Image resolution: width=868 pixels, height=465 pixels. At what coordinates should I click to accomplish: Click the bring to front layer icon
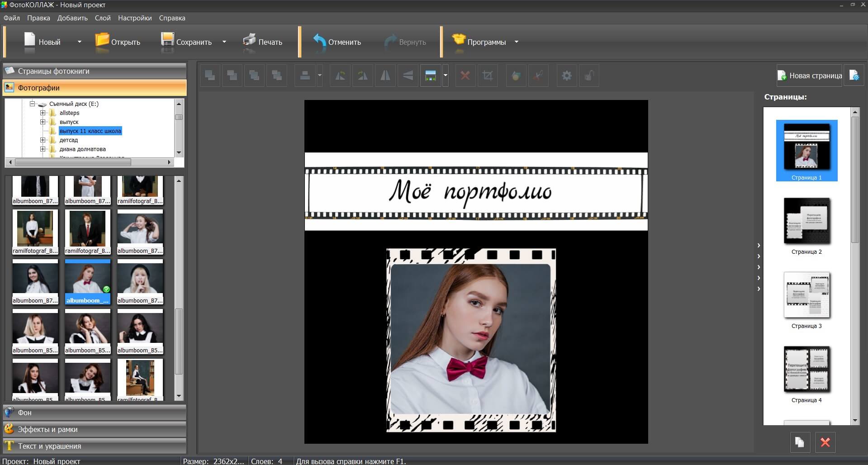pyautogui.click(x=210, y=76)
